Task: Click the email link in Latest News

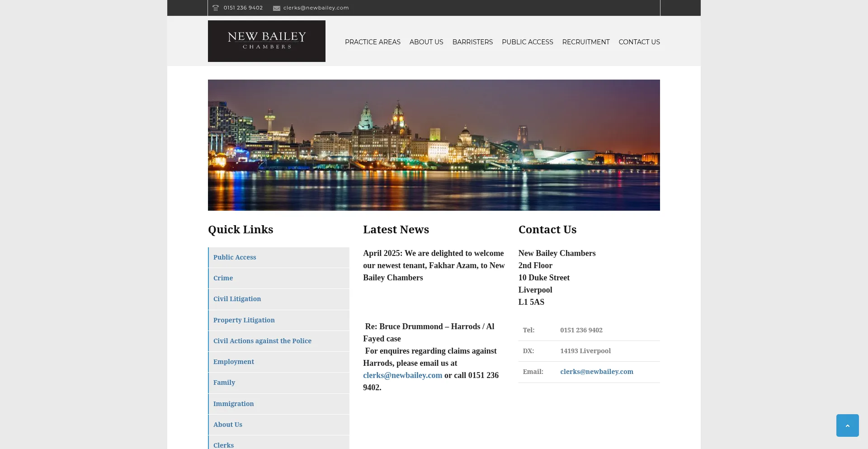Action: pos(402,375)
